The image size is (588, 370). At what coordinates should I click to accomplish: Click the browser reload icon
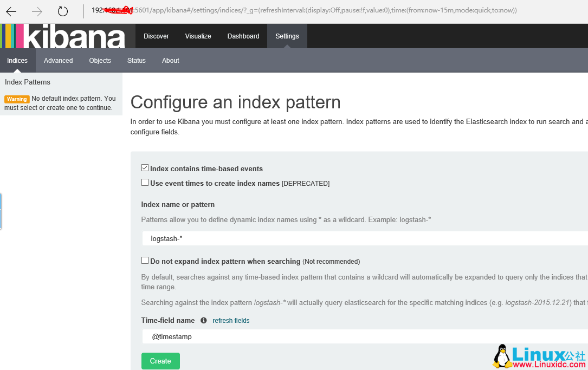[62, 10]
